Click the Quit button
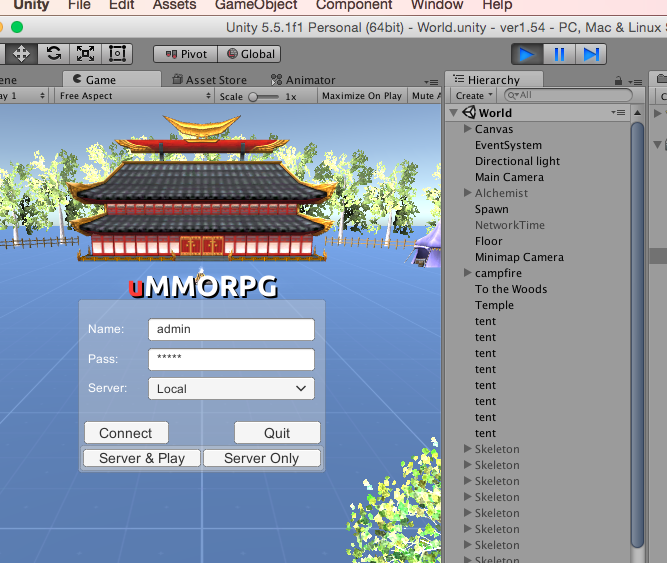Viewport: 667px width, 563px height. 277,433
